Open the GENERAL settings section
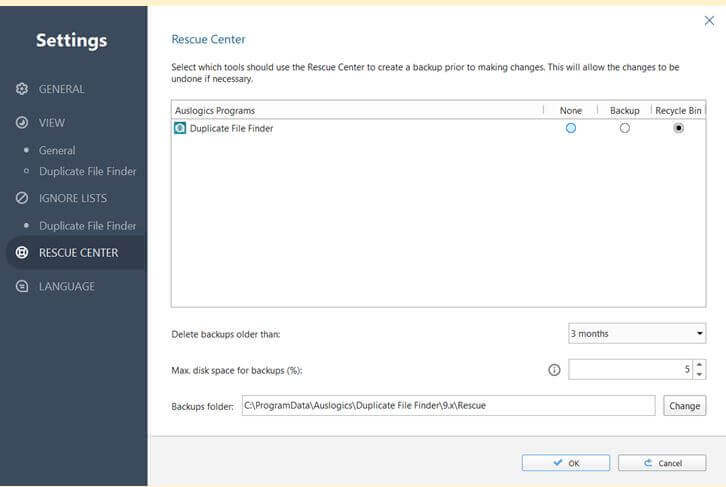Image resolution: width=726 pixels, height=487 pixels. tap(61, 89)
